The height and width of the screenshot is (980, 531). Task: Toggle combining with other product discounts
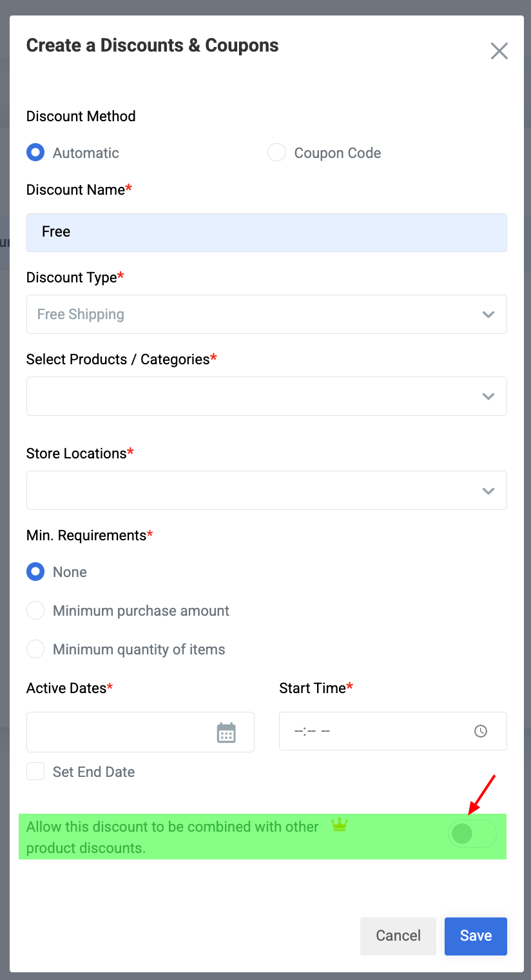point(472,834)
